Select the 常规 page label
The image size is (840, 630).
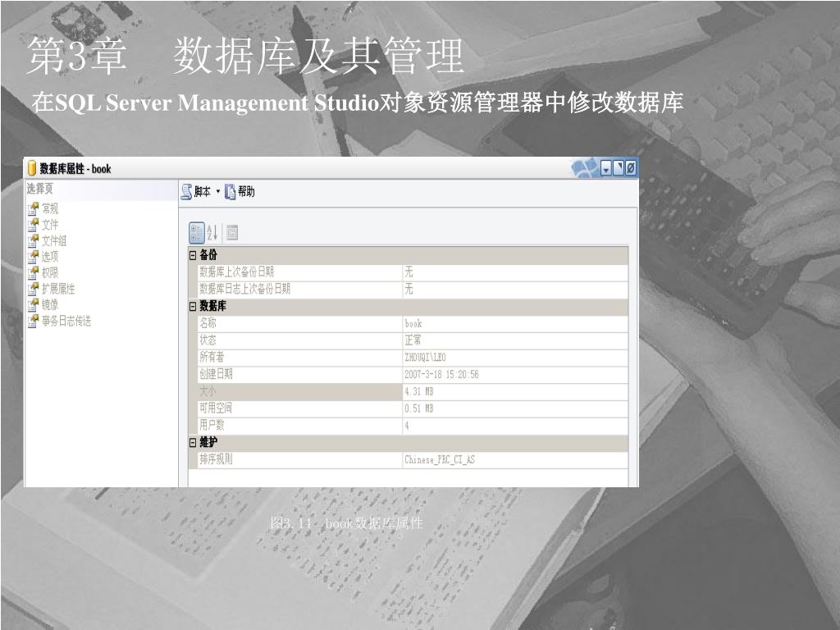coord(50,208)
